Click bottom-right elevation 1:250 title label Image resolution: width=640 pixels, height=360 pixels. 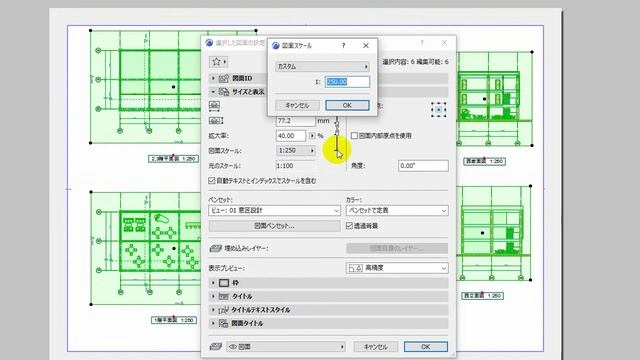coord(482,296)
